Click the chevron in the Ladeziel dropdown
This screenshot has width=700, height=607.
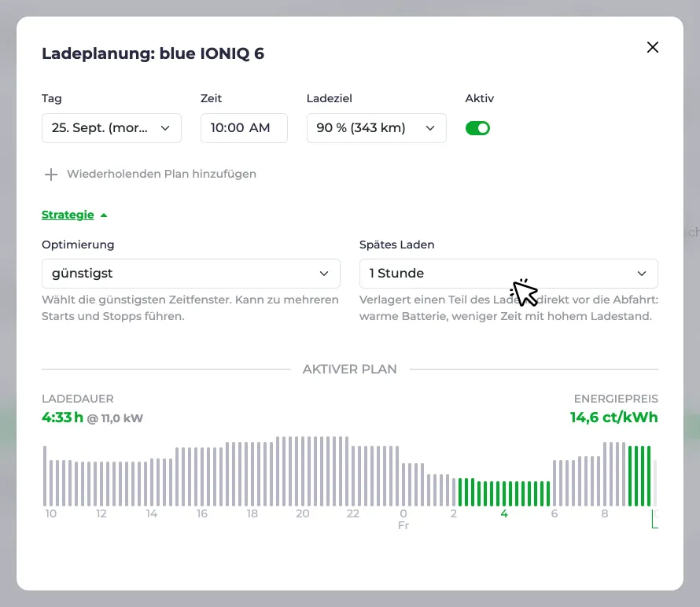pyautogui.click(x=430, y=128)
